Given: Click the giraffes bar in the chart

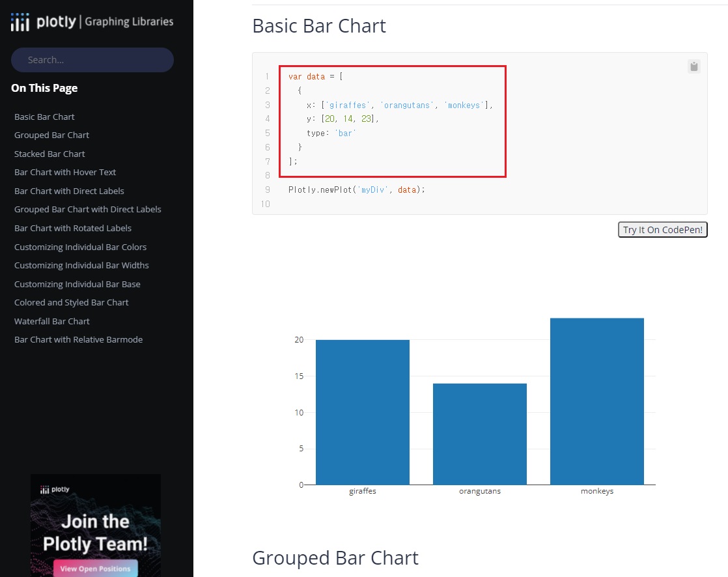Looking at the screenshot, I should click(x=363, y=412).
